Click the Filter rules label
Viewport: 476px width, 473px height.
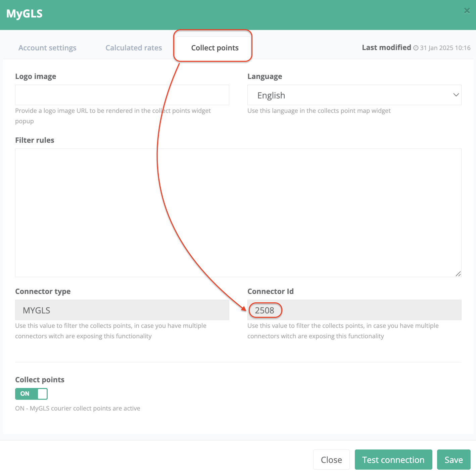pyautogui.click(x=35, y=140)
